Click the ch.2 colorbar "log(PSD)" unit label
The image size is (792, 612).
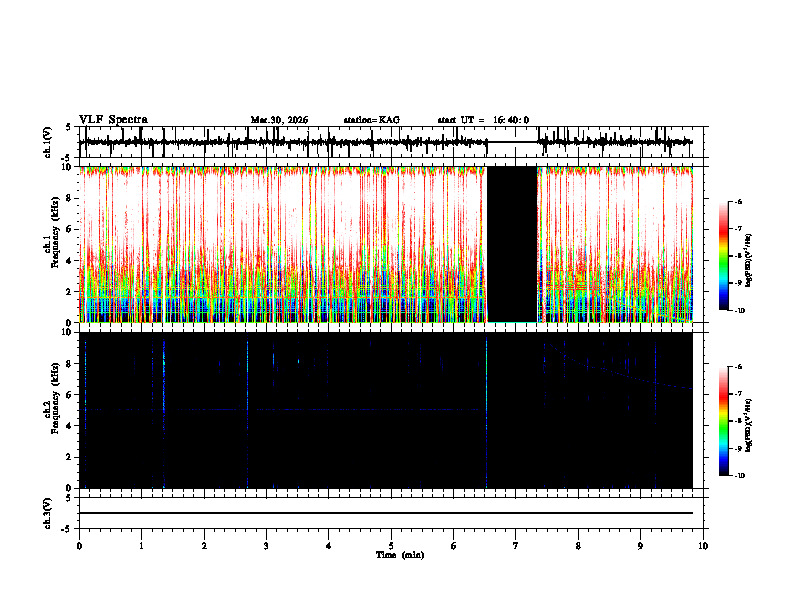click(749, 425)
